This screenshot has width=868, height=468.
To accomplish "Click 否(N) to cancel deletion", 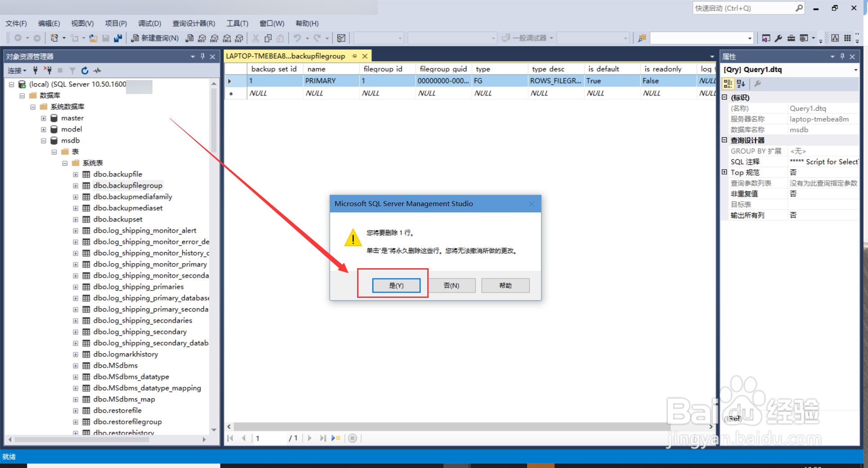I will (451, 285).
